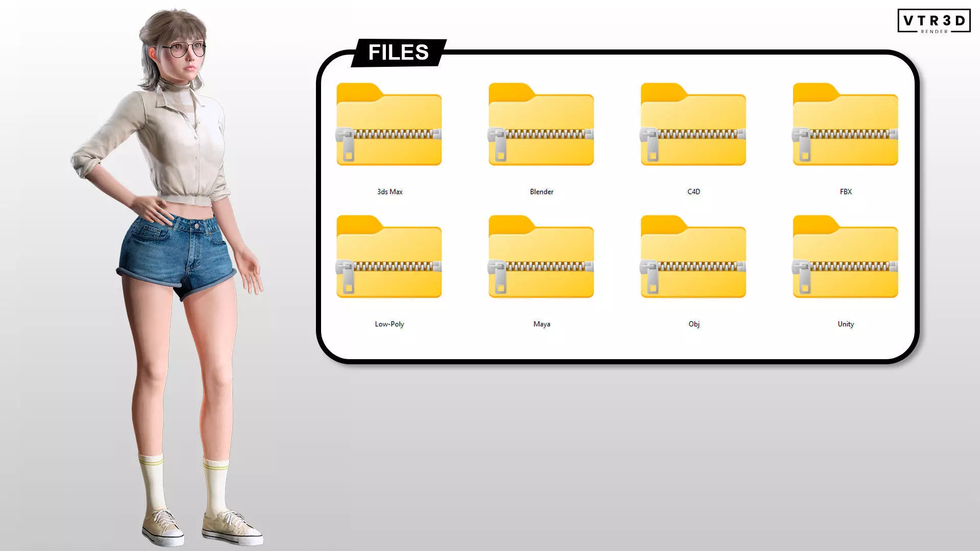980x551 pixels.
Task: Choose the Unity zipped folder icon
Action: (845, 257)
